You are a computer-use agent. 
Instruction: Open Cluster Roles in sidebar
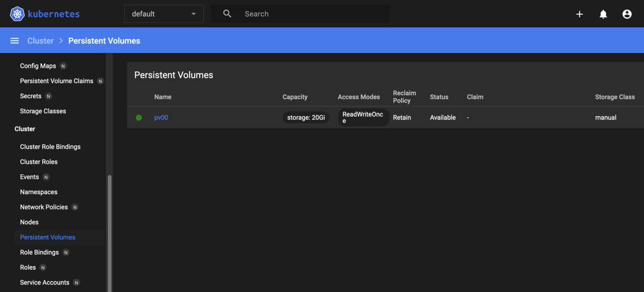tap(39, 162)
